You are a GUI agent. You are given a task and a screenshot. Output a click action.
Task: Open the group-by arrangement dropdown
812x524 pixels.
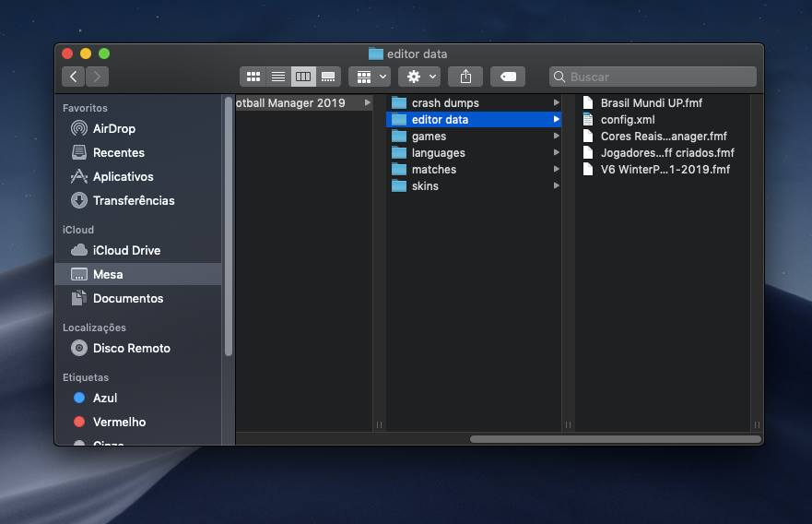371,77
